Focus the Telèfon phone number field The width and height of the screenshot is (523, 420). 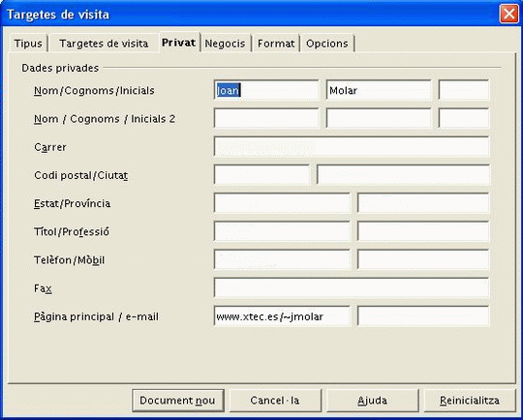coord(282,259)
